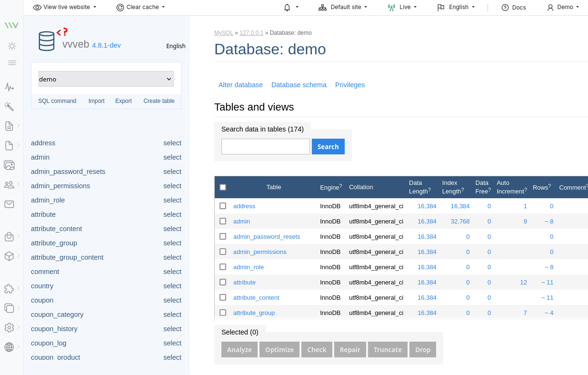Expand the English language dropdown in top bar
The width and height of the screenshot is (588, 375).
tap(456, 7)
